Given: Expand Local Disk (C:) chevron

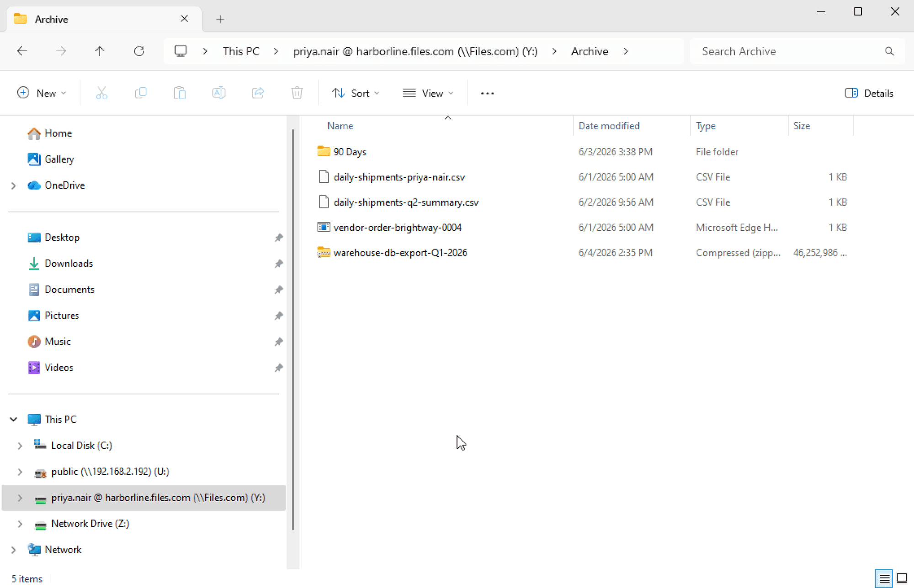Looking at the screenshot, I should 20,445.
